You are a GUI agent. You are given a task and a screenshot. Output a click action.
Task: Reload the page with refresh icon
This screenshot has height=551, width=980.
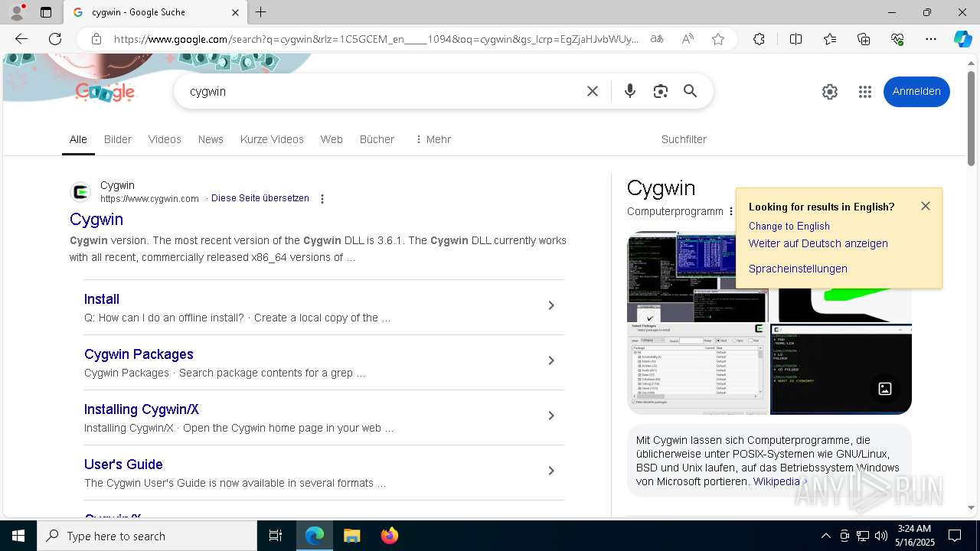55,39
